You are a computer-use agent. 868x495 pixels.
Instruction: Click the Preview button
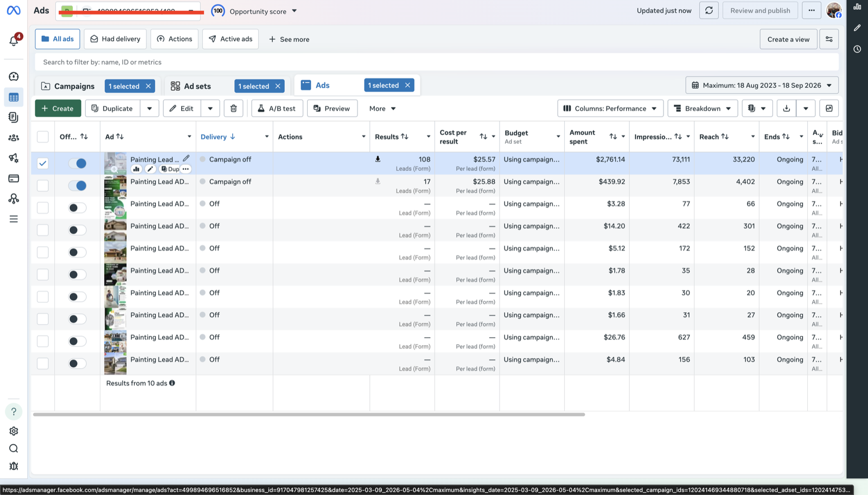point(332,108)
